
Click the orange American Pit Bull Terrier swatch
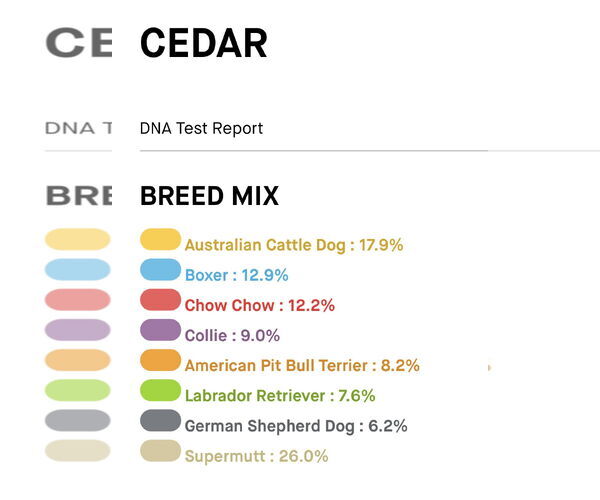[x=160, y=361]
